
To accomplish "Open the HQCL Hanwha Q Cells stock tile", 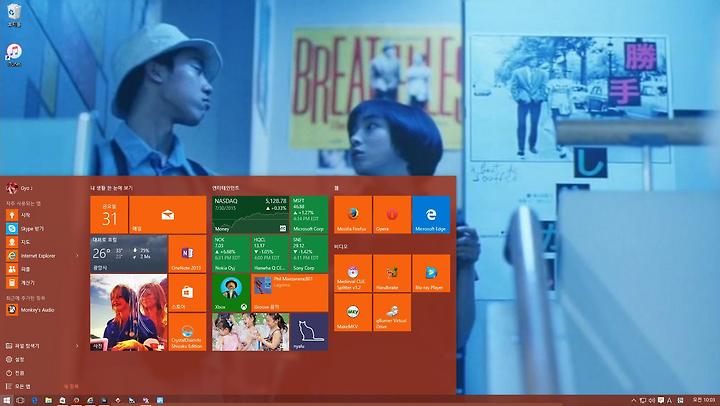I will tap(270, 254).
